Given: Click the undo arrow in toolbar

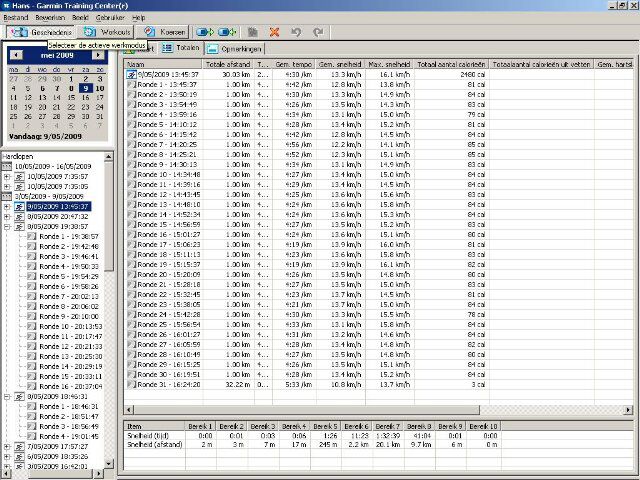Looking at the screenshot, I should (x=295, y=32).
